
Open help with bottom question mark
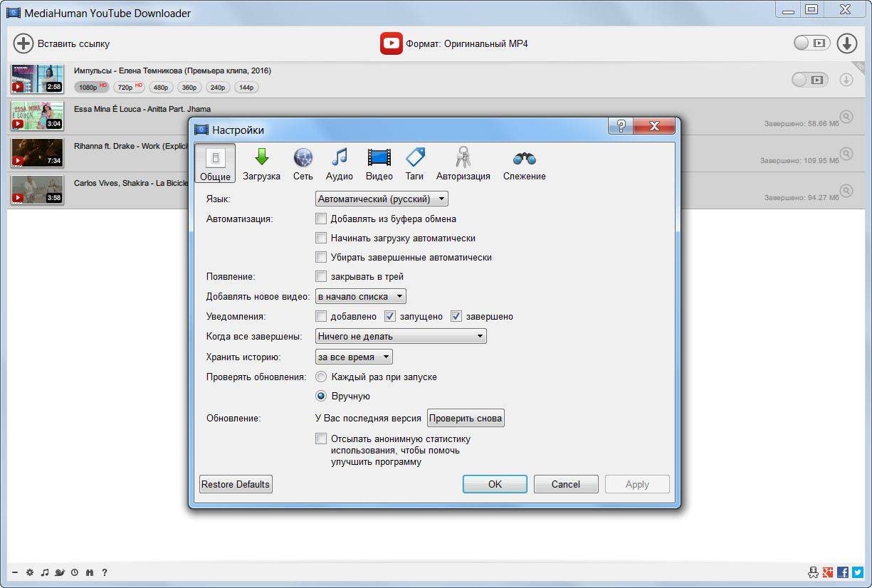click(x=105, y=572)
